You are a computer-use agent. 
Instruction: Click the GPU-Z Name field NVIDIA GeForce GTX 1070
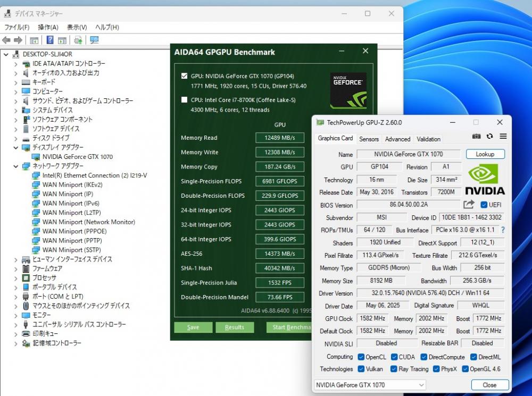coord(409,154)
